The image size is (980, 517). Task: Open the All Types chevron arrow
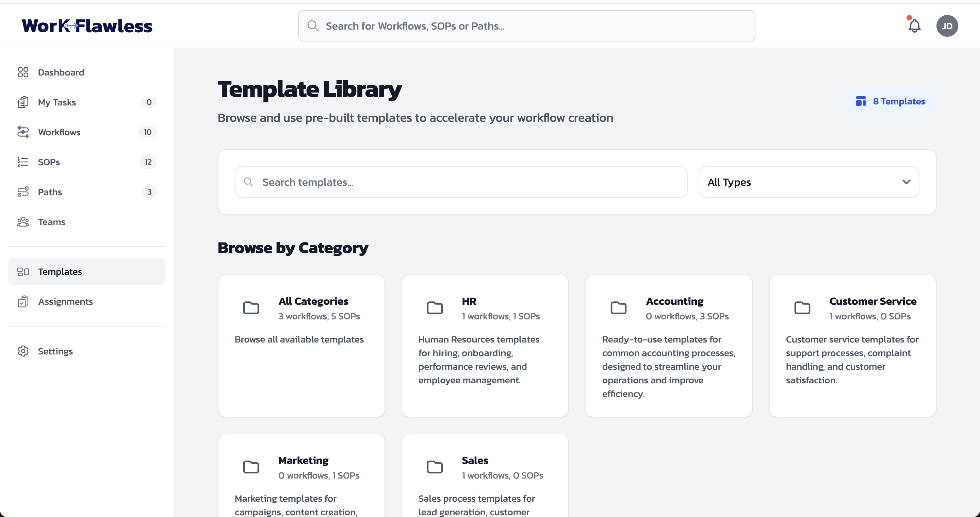tap(906, 182)
